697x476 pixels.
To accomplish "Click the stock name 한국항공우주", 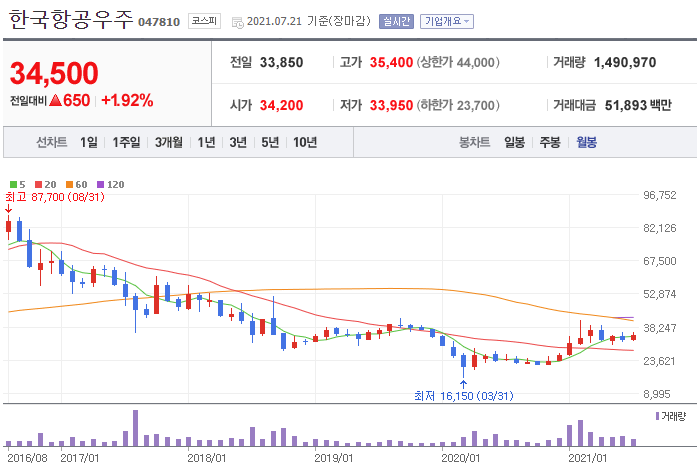I will point(71,20).
